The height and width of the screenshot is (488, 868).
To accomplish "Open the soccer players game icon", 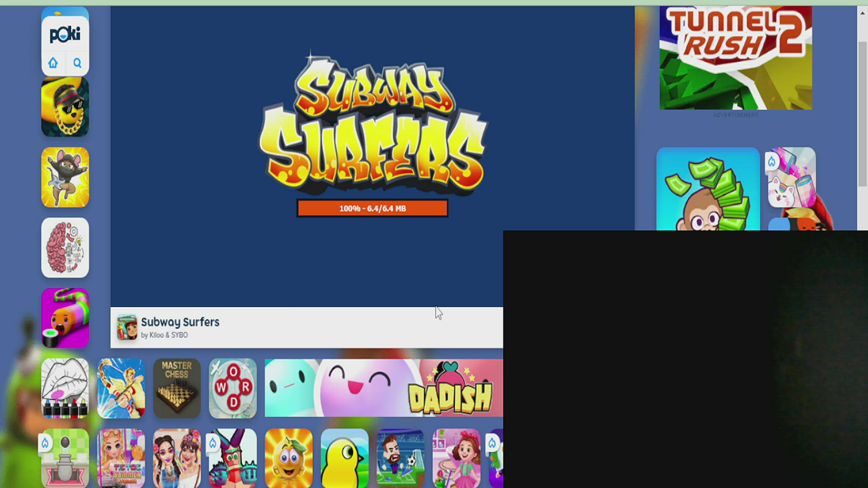I will coord(401,458).
